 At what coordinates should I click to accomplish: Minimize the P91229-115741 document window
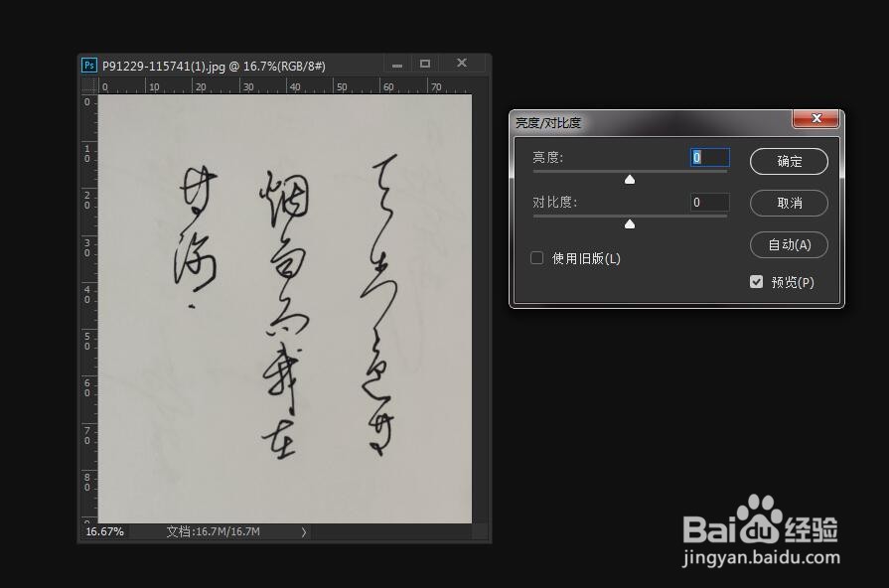coord(396,64)
